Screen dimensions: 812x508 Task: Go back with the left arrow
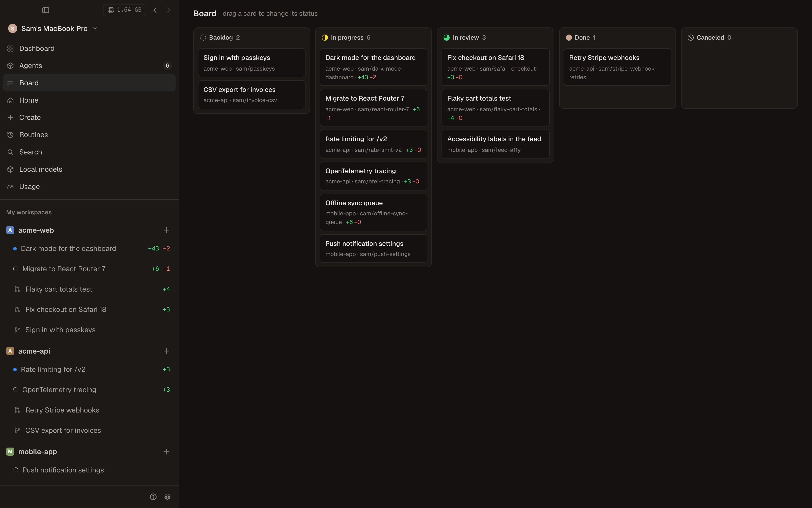coord(155,10)
